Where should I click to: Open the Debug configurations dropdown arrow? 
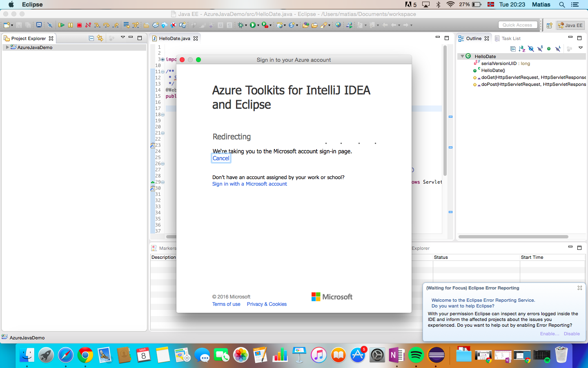click(x=246, y=25)
